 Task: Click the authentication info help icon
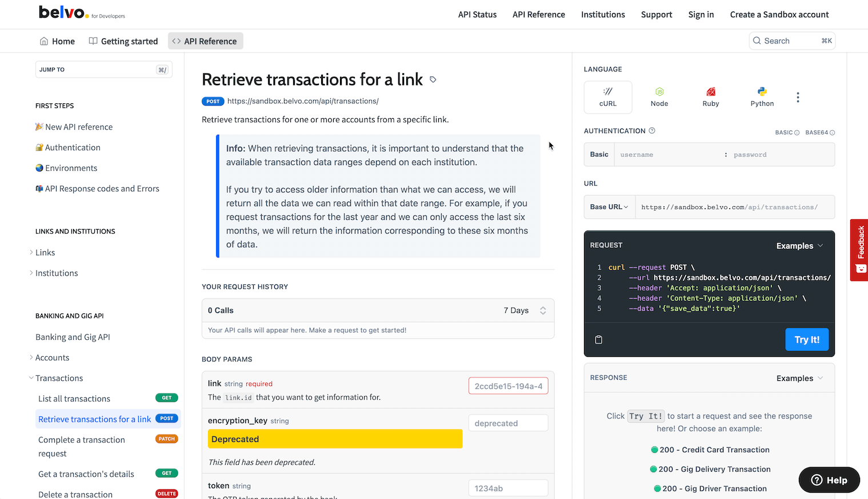[652, 131]
